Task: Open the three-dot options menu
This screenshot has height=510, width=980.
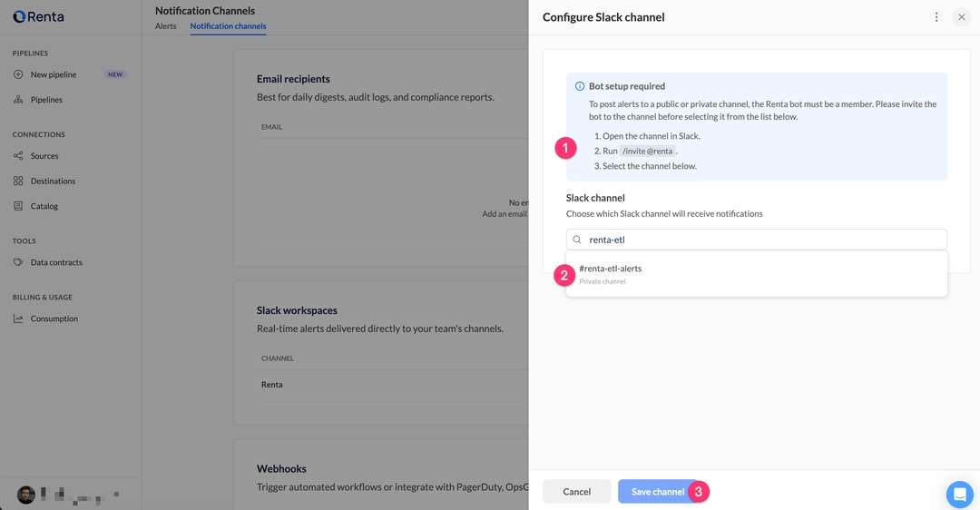Action: tap(936, 17)
